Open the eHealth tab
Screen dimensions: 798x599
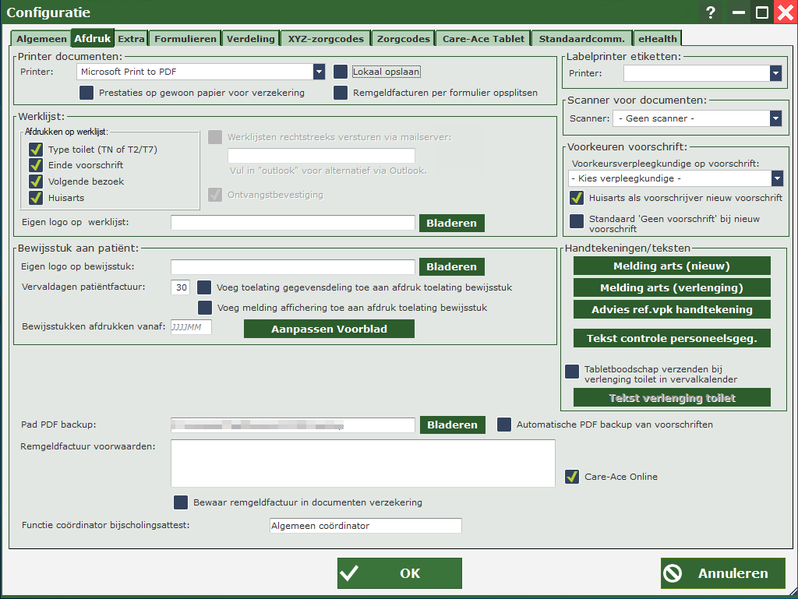(x=656, y=38)
